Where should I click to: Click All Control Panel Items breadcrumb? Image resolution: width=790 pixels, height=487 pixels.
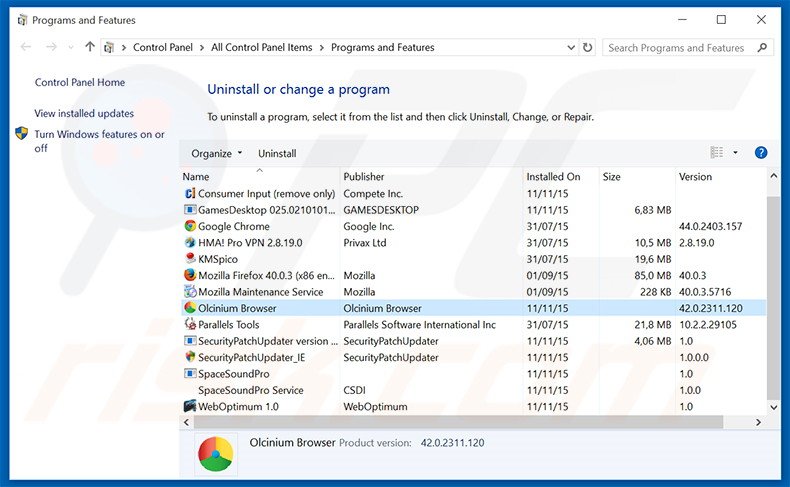261,47
